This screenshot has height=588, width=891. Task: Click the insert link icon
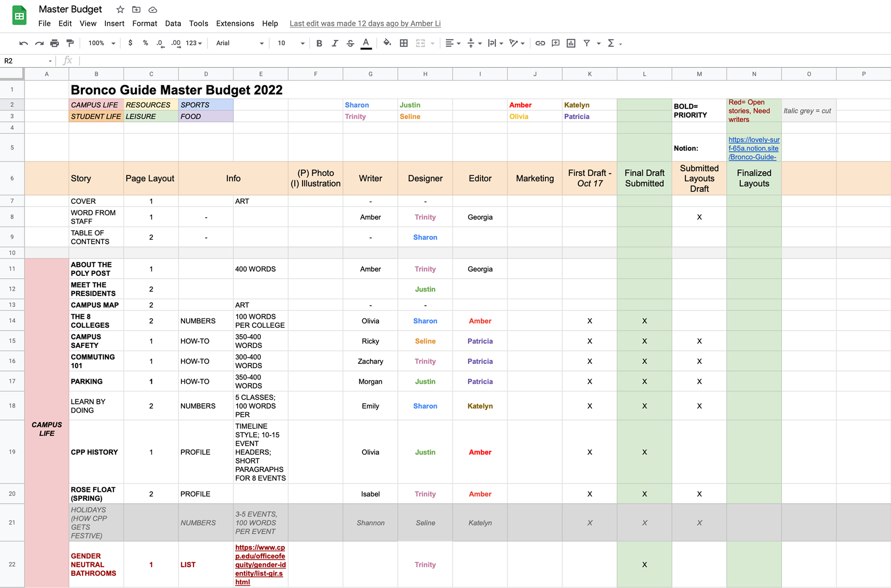(540, 43)
